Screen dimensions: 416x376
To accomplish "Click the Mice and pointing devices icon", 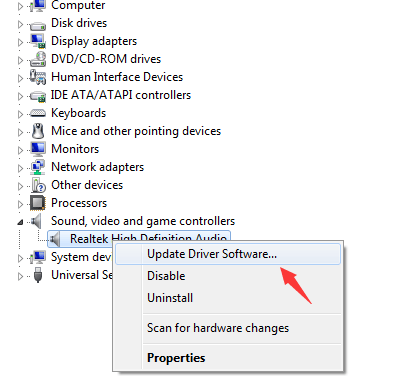I will pos(38,131).
